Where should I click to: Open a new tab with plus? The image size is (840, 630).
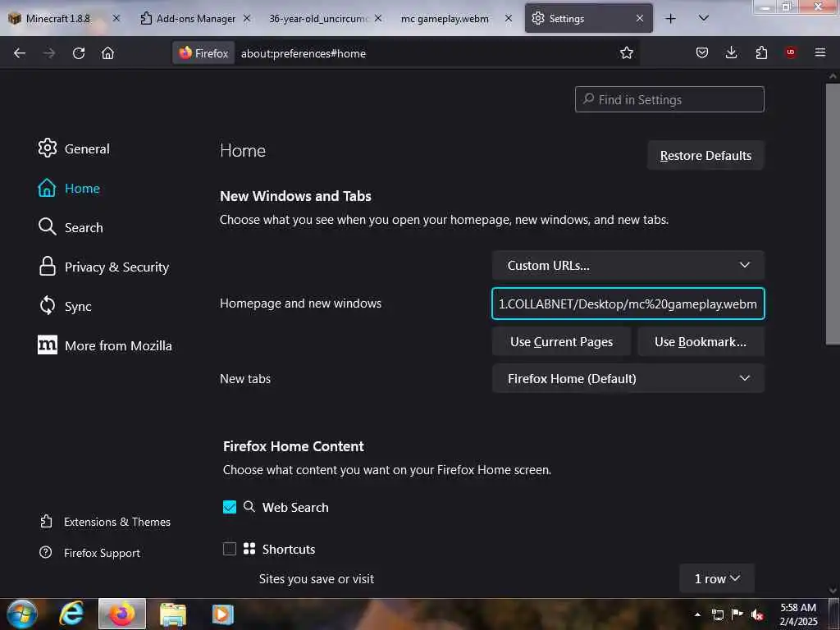tap(670, 19)
